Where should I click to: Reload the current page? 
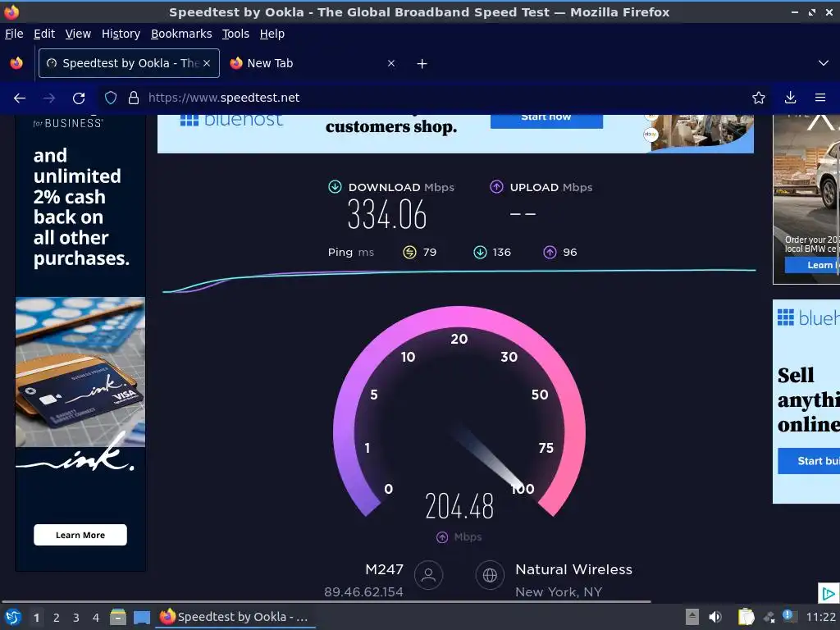click(x=79, y=98)
